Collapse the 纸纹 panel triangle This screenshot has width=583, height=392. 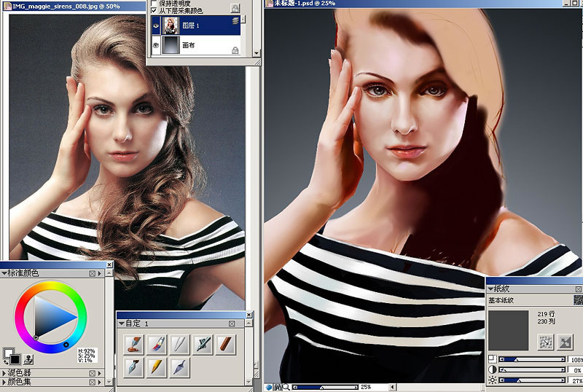point(490,289)
